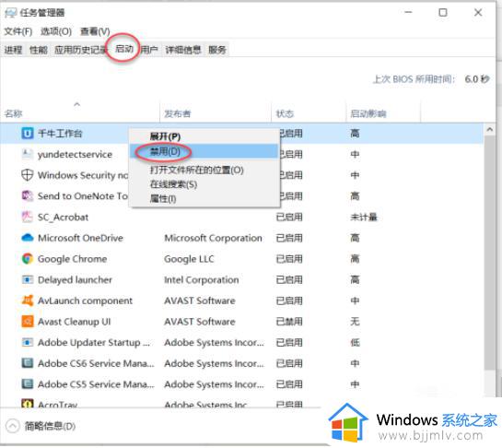Select the Adobe CS6 Service Mana... row name
Screen dimensions: 502x448
tap(96, 363)
